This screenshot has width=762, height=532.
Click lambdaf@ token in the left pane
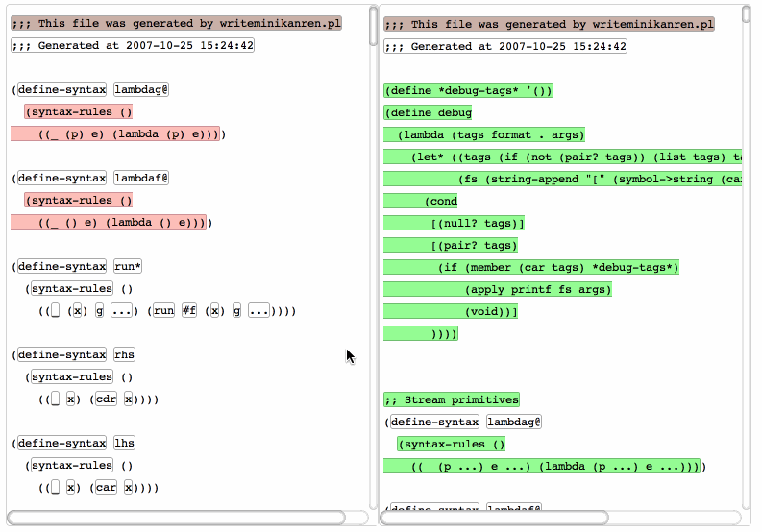tap(141, 179)
